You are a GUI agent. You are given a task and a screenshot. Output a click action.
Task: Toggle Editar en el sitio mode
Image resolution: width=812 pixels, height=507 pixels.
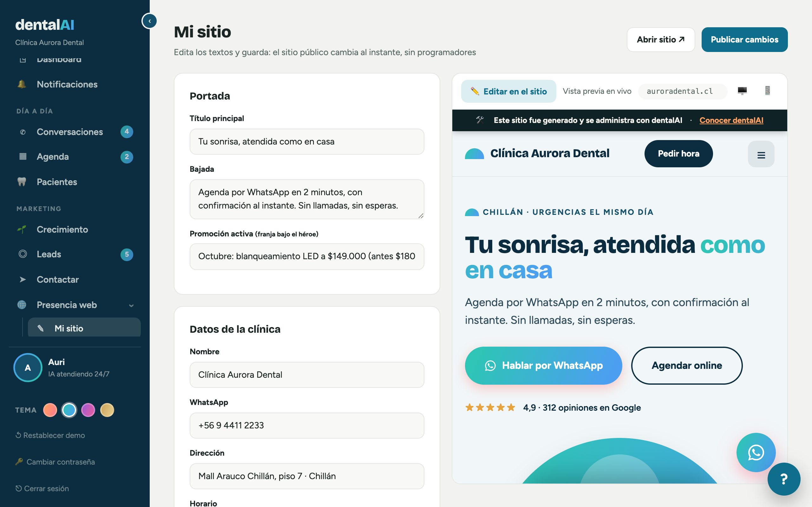[x=508, y=91]
